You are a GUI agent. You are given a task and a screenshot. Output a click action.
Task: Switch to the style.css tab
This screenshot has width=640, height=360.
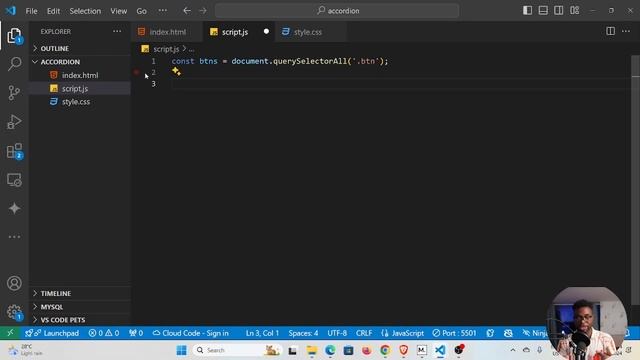click(308, 32)
